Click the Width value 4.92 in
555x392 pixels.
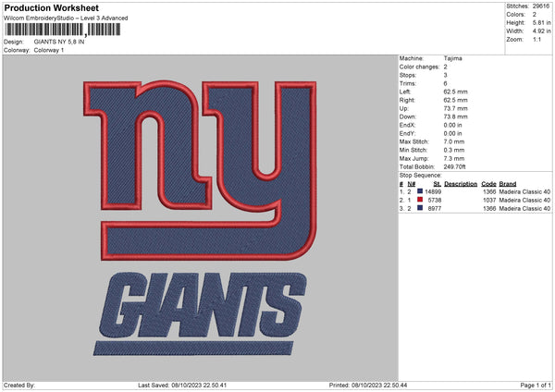point(541,31)
